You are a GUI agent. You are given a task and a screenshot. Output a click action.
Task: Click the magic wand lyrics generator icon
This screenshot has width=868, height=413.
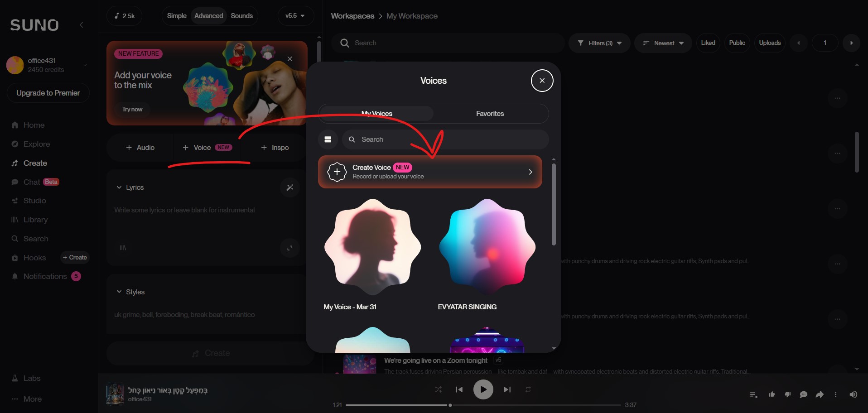coord(290,187)
